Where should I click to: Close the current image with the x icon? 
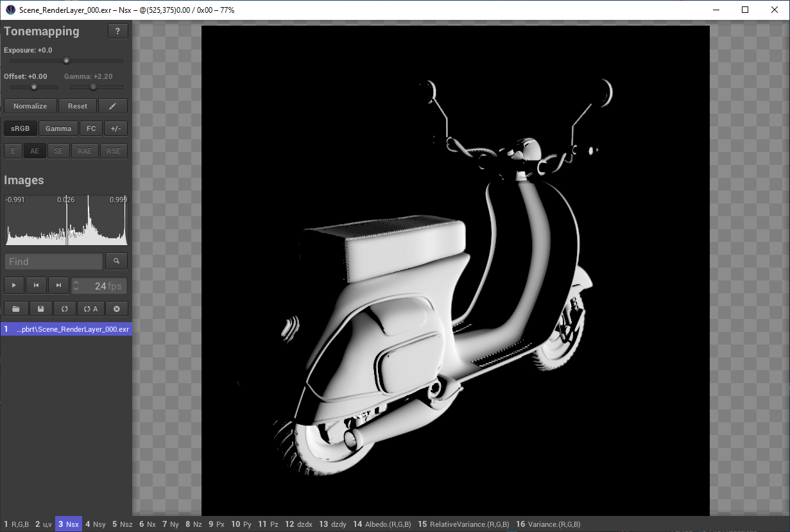117,309
